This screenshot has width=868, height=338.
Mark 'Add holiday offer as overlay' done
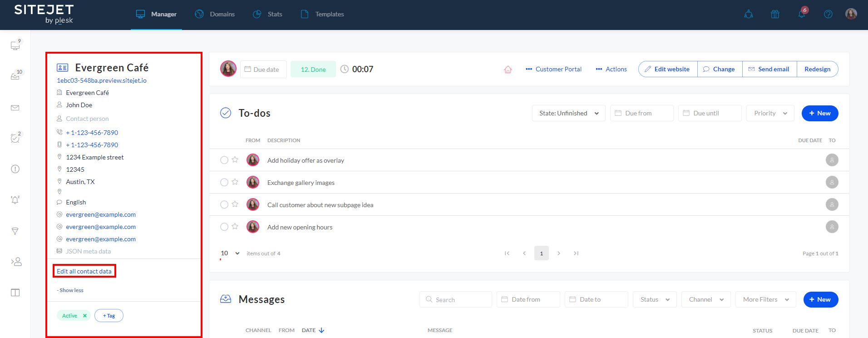pos(224,160)
